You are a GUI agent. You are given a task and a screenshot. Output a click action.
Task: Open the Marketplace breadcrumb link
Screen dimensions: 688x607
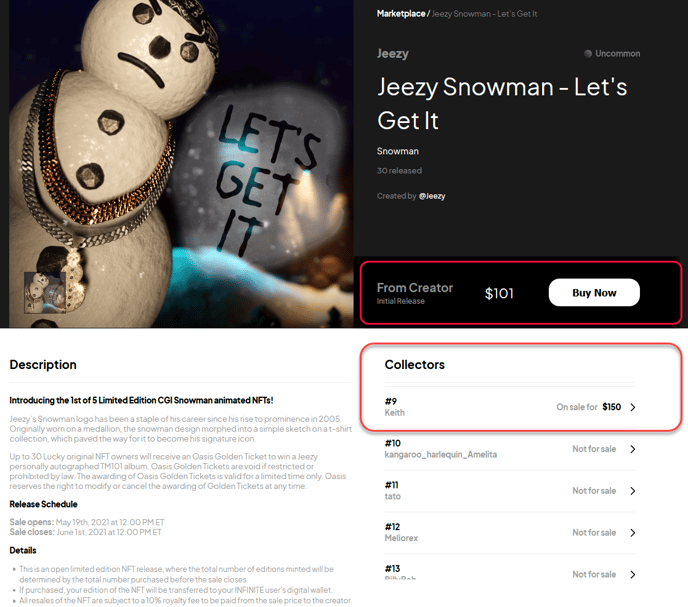tap(401, 14)
